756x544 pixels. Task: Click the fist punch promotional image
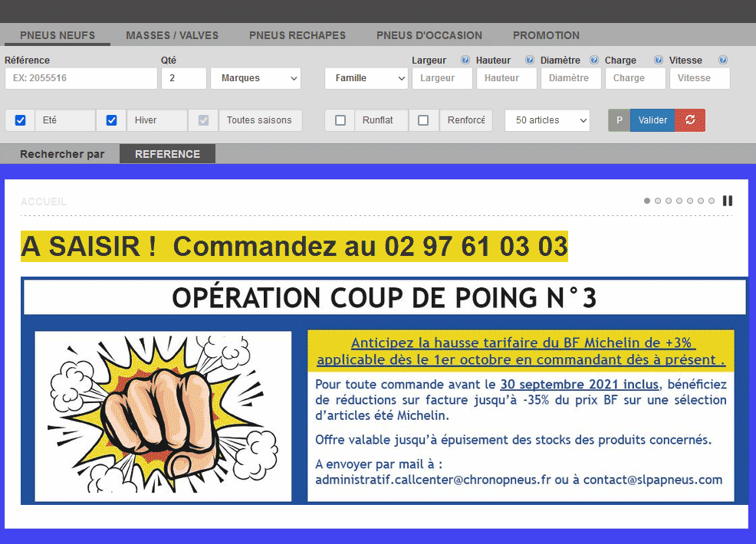tap(163, 416)
